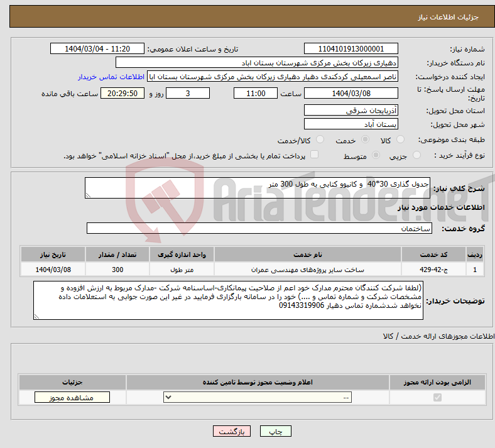Screen dimensions: 495x448
Task: Click the بازگشت back button
Action: [x=232, y=431]
